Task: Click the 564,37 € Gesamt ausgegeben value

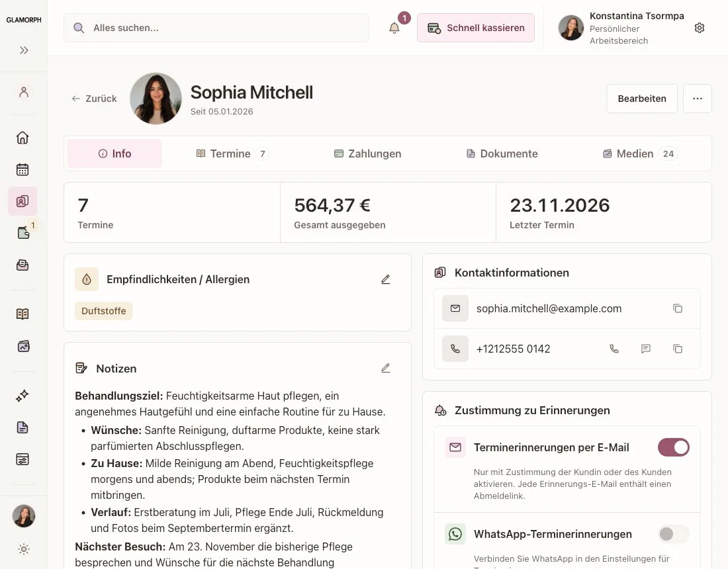Action: (332, 205)
